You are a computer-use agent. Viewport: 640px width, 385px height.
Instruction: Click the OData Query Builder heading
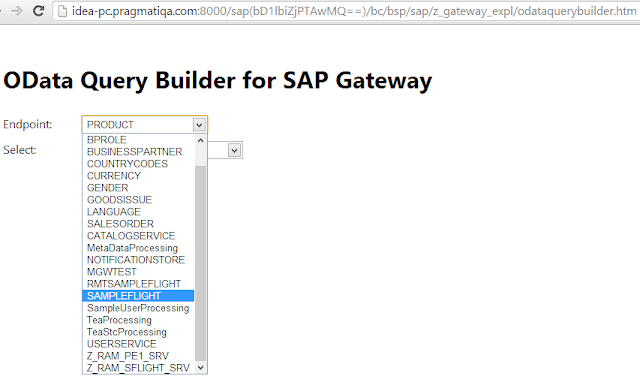tap(218, 80)
